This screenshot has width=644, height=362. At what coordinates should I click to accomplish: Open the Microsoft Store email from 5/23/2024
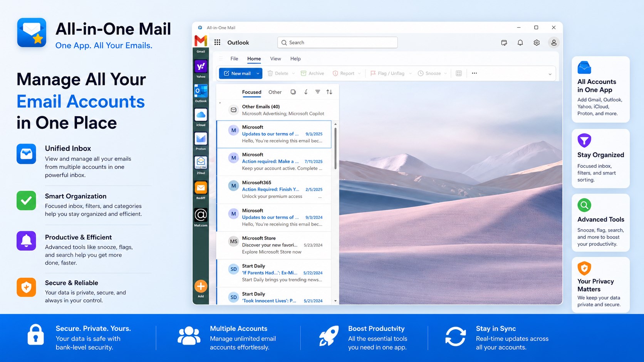[274, 245]
